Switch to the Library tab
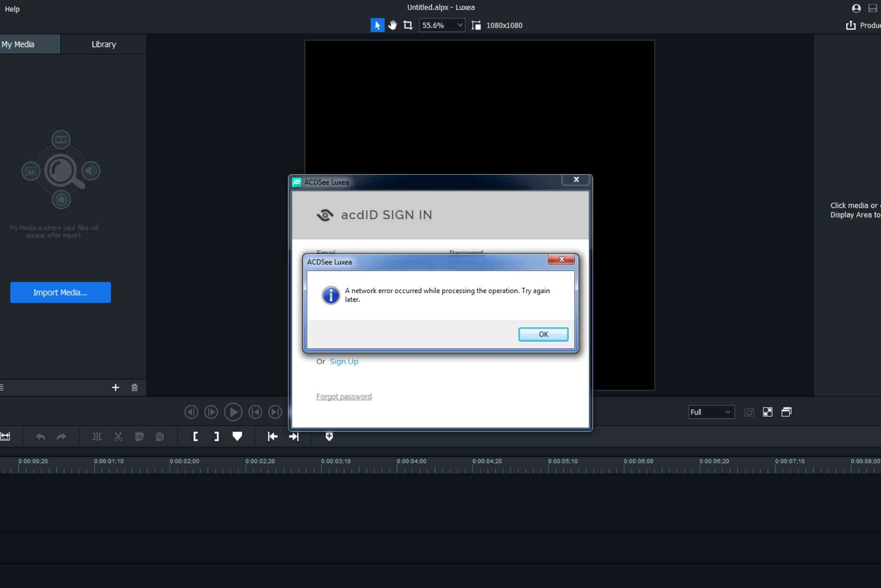The width and height of the screenshot is (881, 588). coord(103,44)
